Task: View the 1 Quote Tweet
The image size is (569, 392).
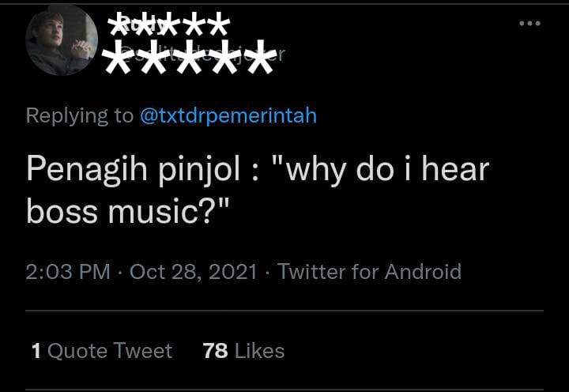Action: [x=101, y=350]
